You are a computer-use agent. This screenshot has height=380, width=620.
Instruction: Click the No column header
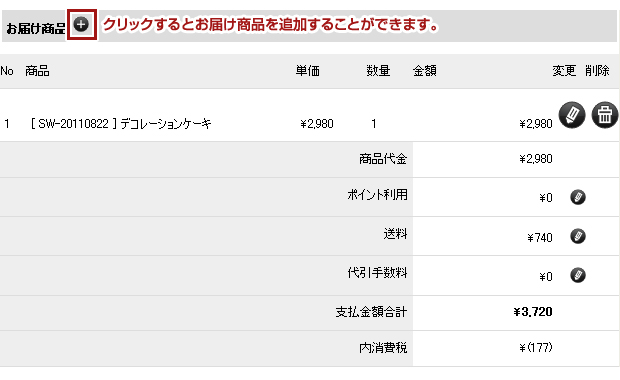7,71
